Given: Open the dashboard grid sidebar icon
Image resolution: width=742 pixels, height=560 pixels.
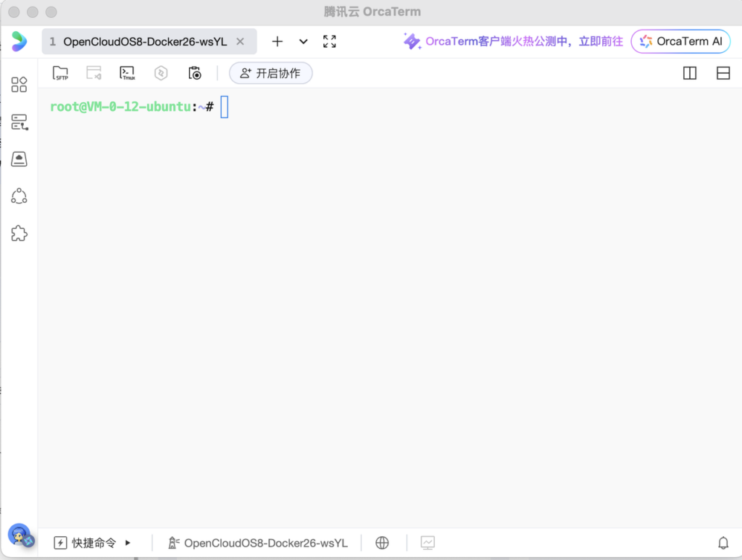Looking at the screenshot, I should tap(20, 85).
